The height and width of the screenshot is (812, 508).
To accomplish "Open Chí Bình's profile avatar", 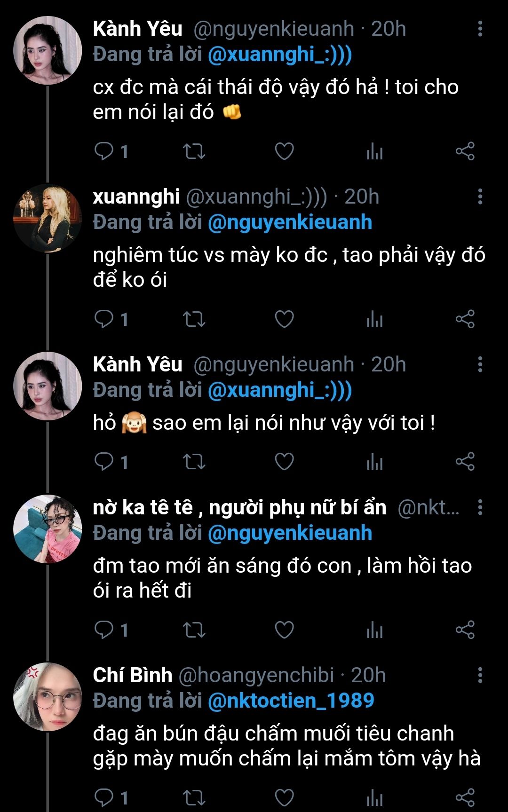I will click(x=48, y=697).
